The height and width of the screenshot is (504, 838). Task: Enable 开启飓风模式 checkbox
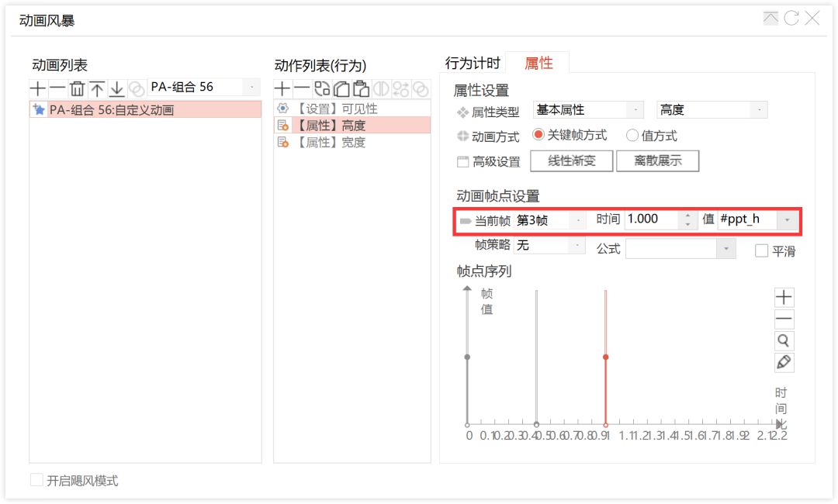37,480
